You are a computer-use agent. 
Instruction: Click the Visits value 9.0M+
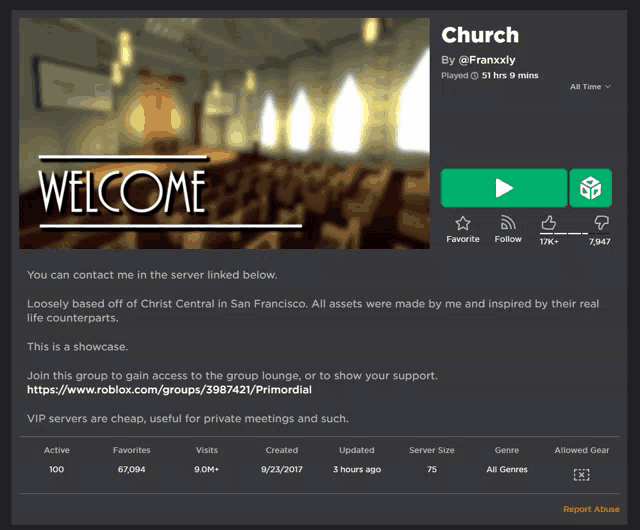pyautogui.click(x=207, y=470)
